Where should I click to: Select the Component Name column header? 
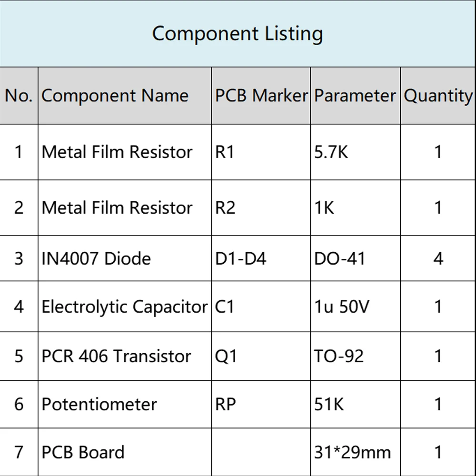pyautogui.click(x=125, y=96)
